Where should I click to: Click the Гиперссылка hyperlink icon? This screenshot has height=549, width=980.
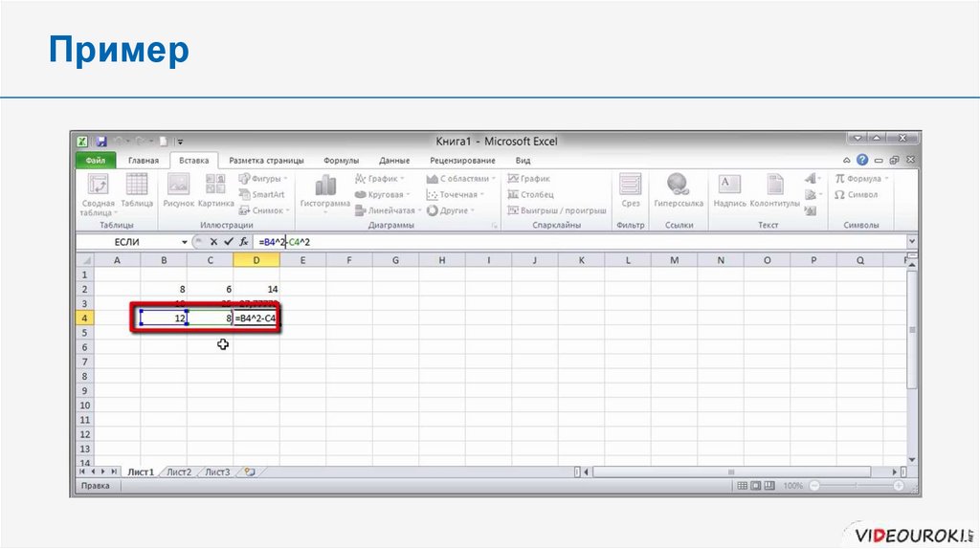coord(679,185)
